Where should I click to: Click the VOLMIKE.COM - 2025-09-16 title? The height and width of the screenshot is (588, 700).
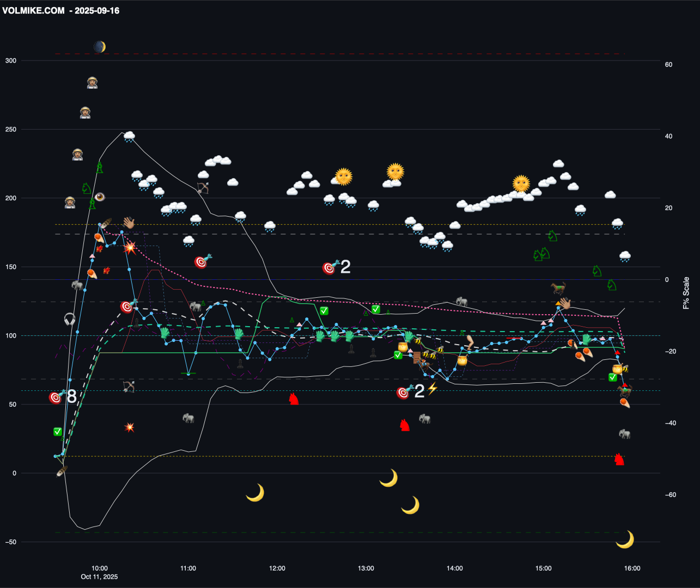click(x=61, y=10)
